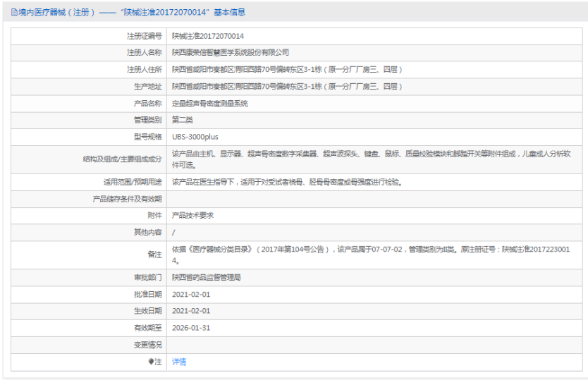Select registrant name 陕西康荣信智慧医学系统股份有限公司
The image size is (588, 380).
231,53
